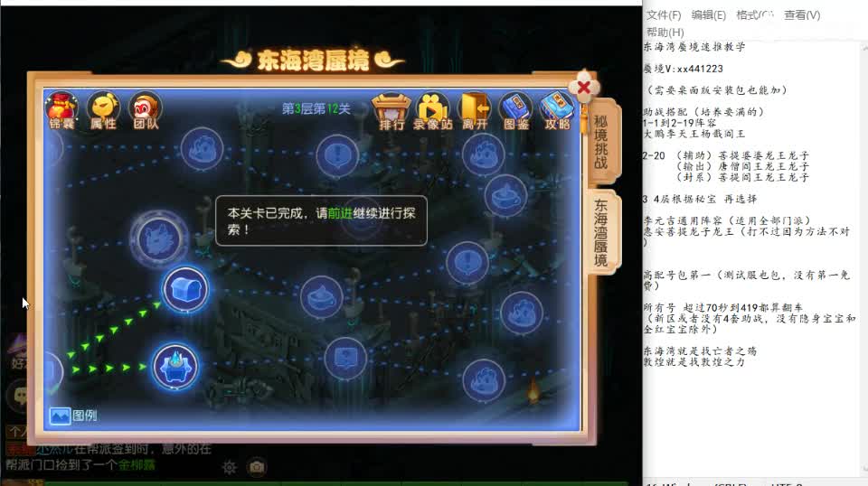Image resolution: width=868 pixels, height=486 pixels.
Task: Click Notepad line 3 4层根据秘宝 再选择
Action: (x=700, y=199)
